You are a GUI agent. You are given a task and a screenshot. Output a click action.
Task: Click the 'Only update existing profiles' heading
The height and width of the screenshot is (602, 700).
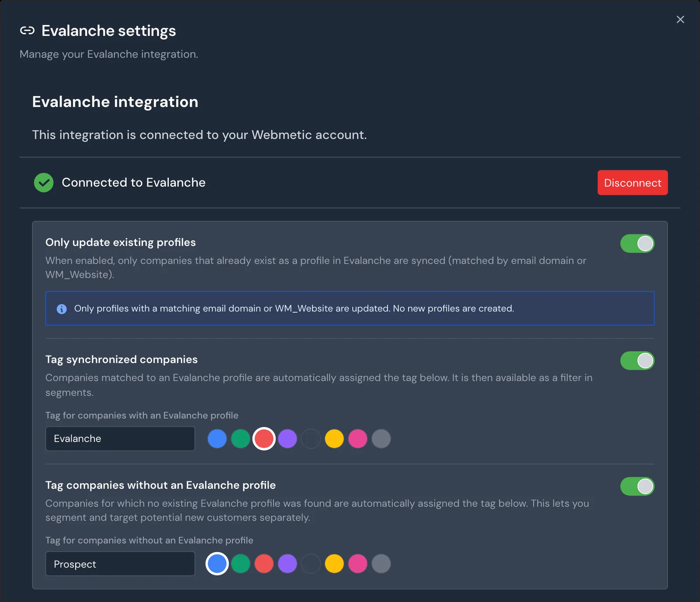tap(120, 242)
